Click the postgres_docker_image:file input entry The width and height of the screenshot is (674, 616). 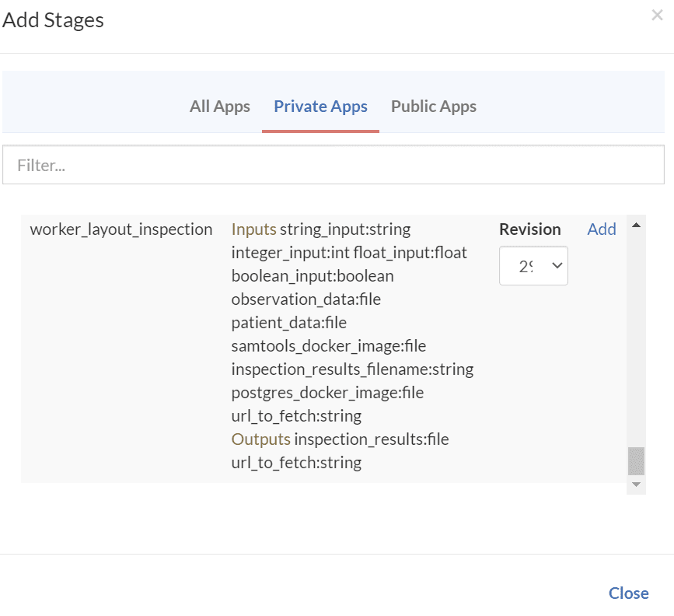[327, 393]
